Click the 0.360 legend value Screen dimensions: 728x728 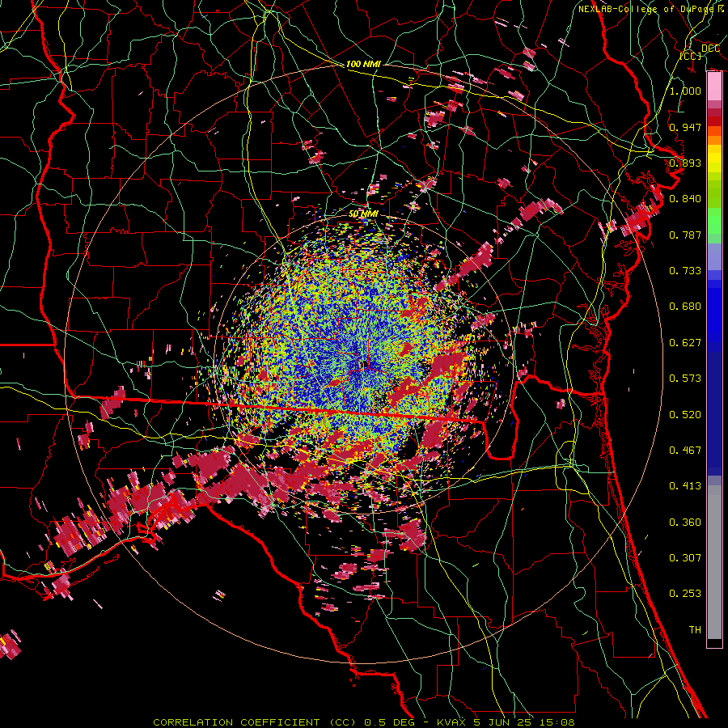point(685,523)
